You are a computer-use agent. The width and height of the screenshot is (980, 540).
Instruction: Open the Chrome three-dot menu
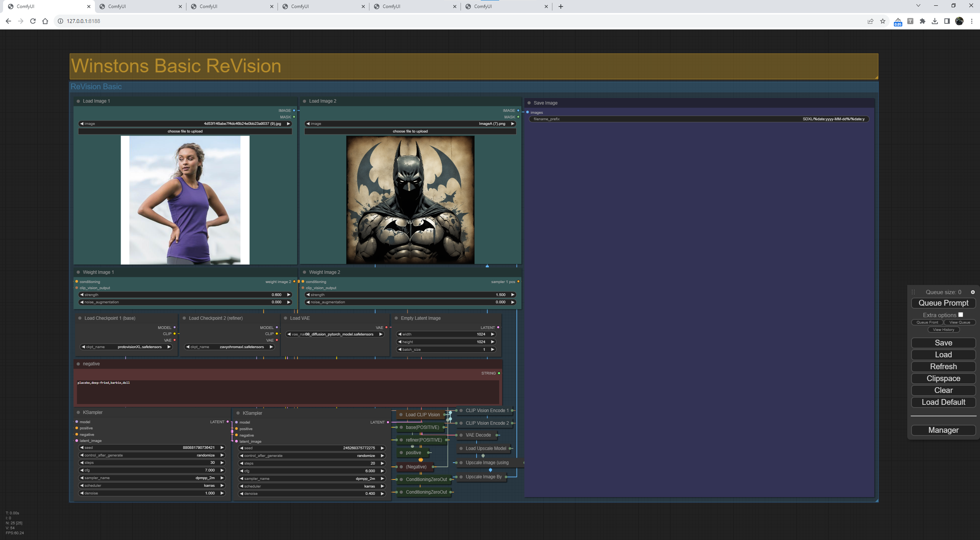click(x=972, y=21)
